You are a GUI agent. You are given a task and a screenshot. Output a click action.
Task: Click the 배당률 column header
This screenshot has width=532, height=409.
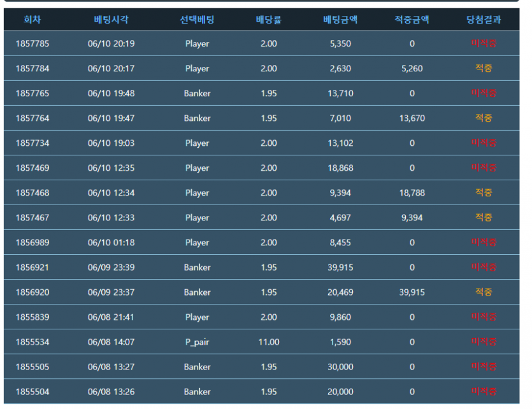pyautogui.click(x=269, y=20)
